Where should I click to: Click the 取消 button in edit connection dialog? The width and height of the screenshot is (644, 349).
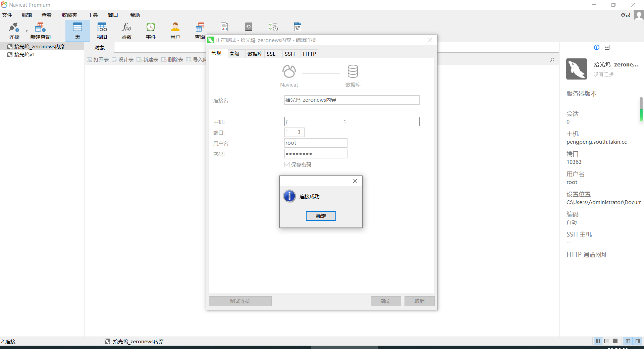click(x=419, y=301)
